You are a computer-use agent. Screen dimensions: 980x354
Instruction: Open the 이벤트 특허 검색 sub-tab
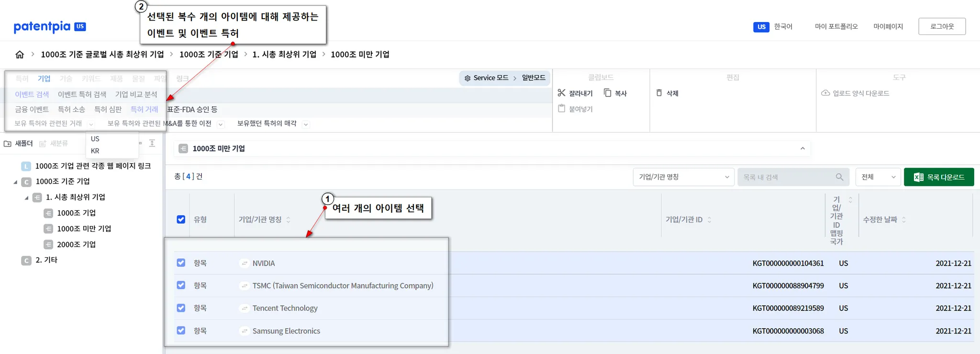tap(82, 94)
